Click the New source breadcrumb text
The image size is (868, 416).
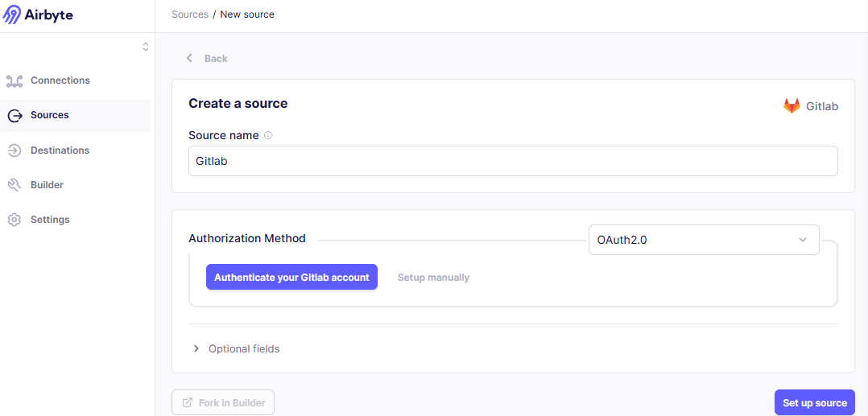[247, 14]
